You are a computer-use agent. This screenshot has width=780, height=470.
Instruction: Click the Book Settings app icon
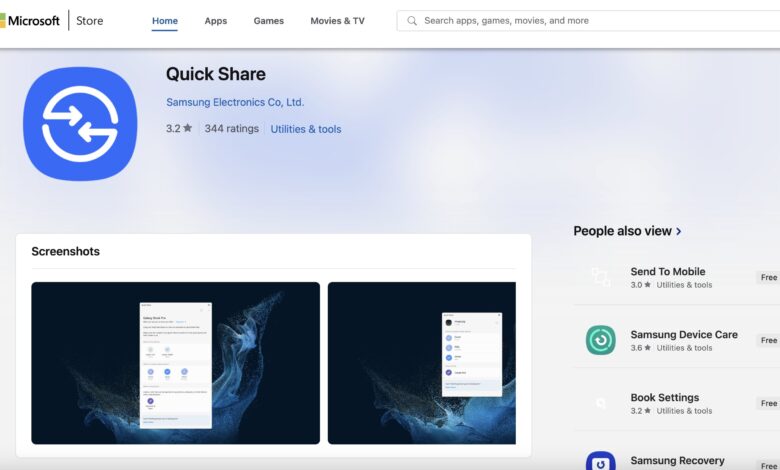click(x=600, y=403)
